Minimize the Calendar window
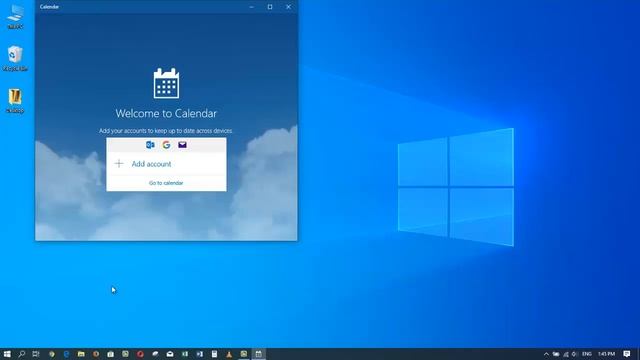Screen dimensions: 640x360 click(x=251, y=7)
